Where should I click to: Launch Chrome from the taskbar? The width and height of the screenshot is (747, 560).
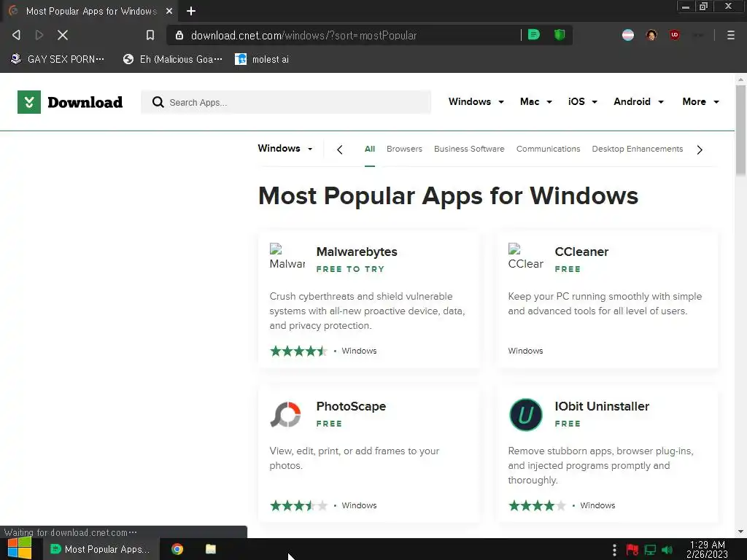tap(177, 549)
